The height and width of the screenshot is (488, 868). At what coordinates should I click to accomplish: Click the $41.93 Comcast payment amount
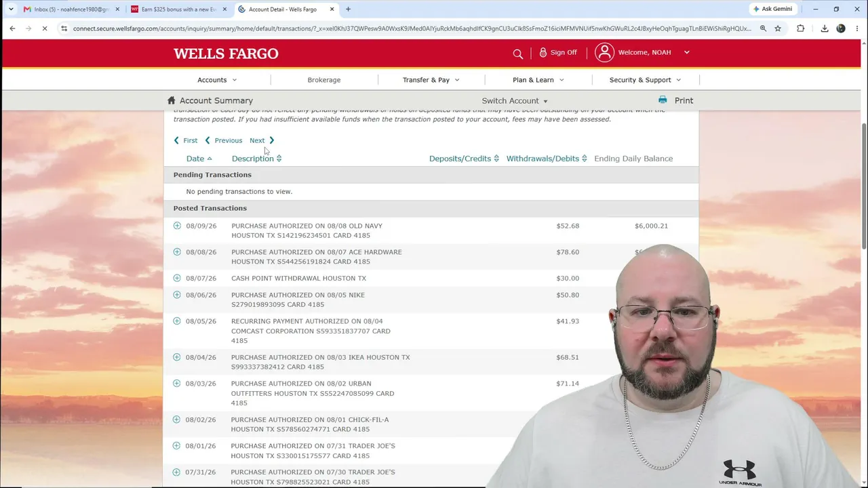[568, 321]
